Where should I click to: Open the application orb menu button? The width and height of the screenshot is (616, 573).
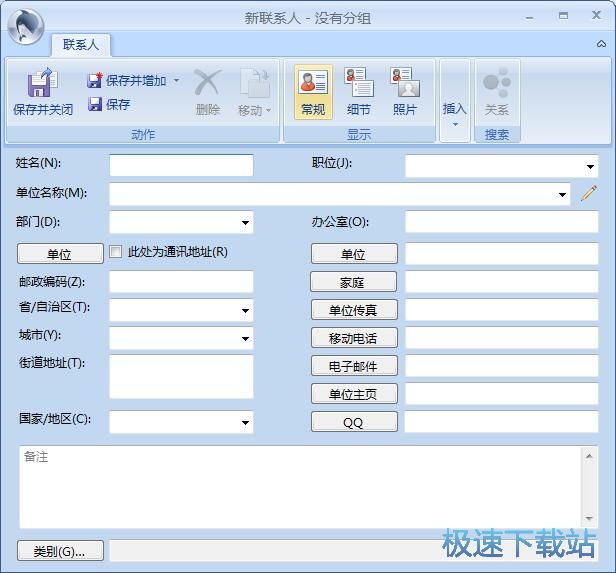25,26
